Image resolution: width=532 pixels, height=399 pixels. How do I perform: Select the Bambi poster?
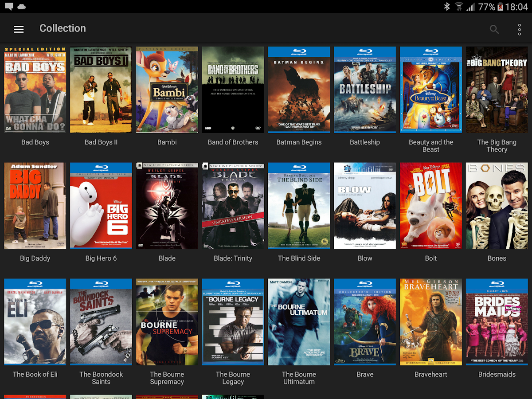(x=167, y=90)
